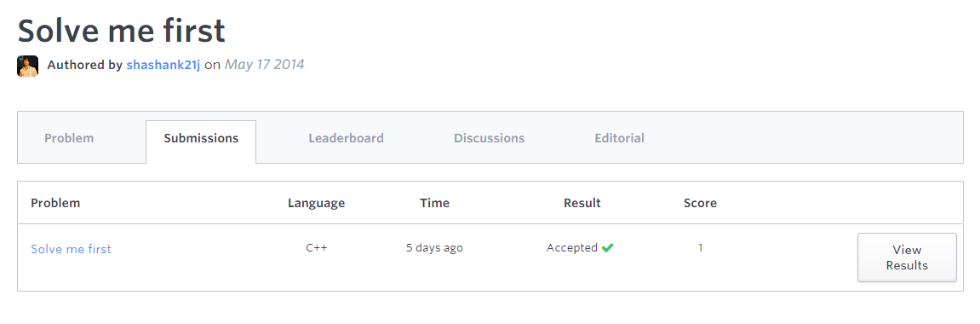Go to the Discussions tab

tap(490, 138)
